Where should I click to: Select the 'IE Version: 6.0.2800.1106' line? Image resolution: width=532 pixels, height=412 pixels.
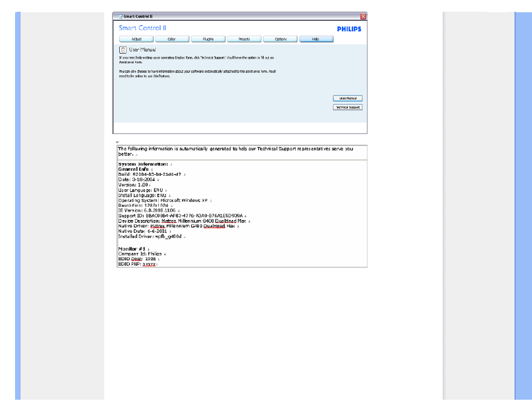pos(147,210)
